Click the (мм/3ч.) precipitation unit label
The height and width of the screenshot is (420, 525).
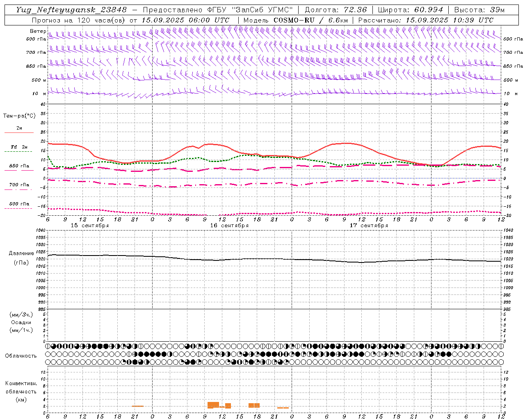(x=21, y=315)
